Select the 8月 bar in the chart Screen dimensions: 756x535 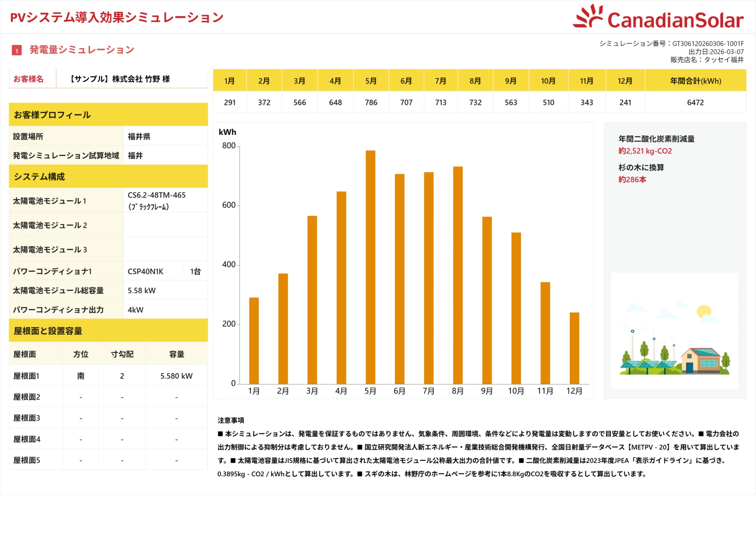tap(458, 275)
